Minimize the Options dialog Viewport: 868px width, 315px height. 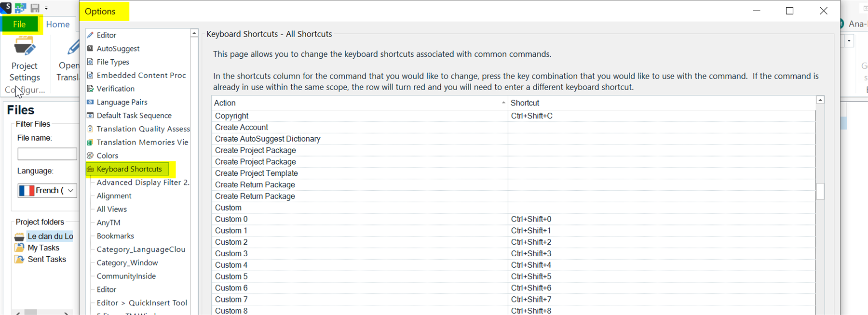point(757,11)
